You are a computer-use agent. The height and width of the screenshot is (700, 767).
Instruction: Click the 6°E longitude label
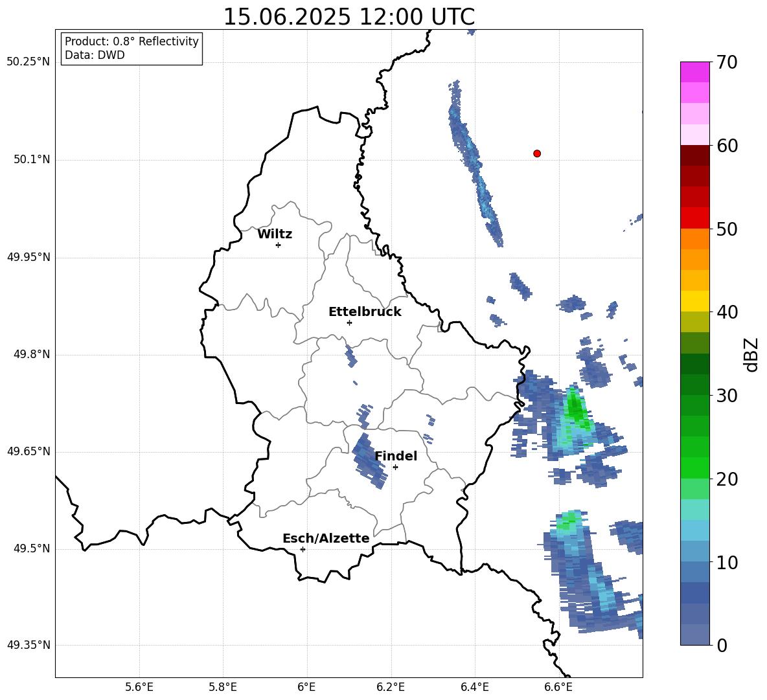(306, 687)
